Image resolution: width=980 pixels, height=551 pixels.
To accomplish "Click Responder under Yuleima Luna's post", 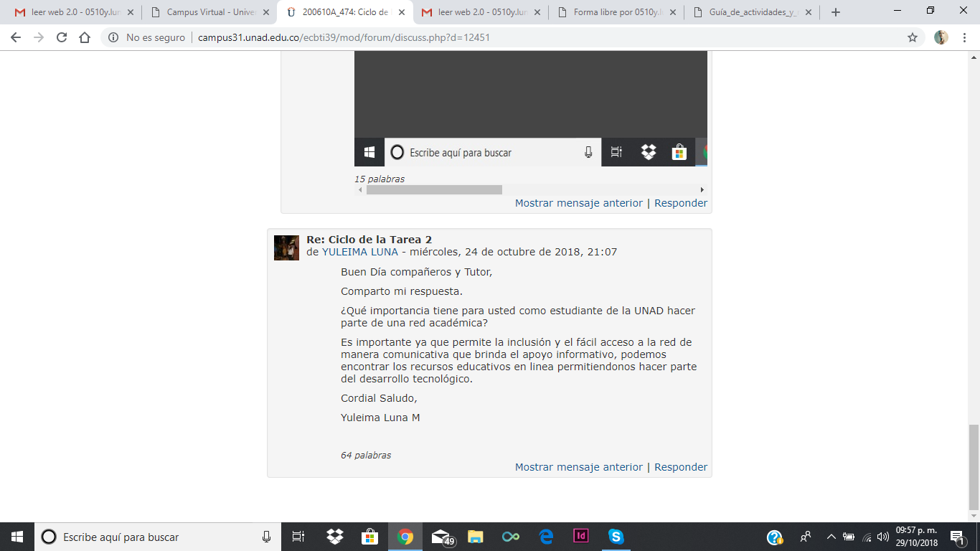I will coord(680,467).
